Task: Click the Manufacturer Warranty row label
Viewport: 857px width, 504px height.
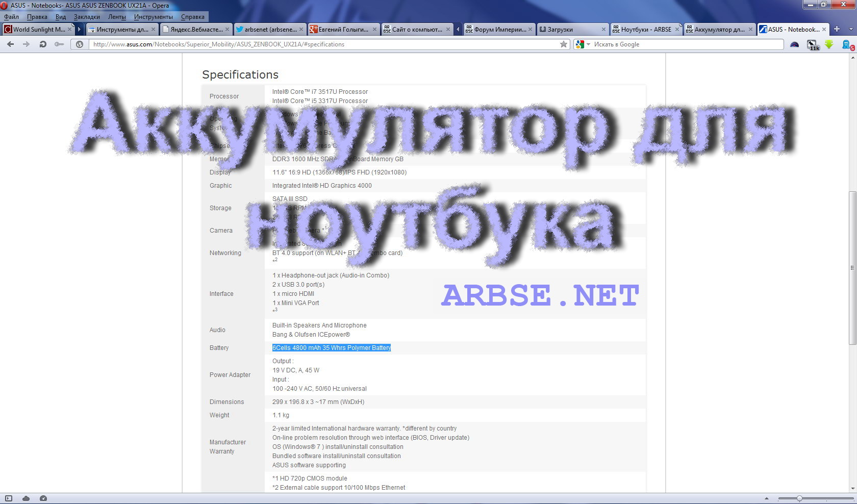Action: [228, 447]
